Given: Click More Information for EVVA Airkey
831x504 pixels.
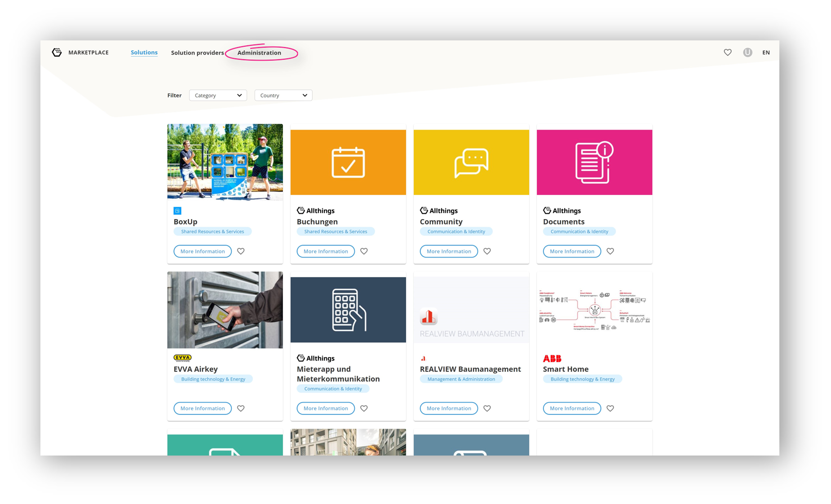Looking at the screenshot, I should 203,408.
